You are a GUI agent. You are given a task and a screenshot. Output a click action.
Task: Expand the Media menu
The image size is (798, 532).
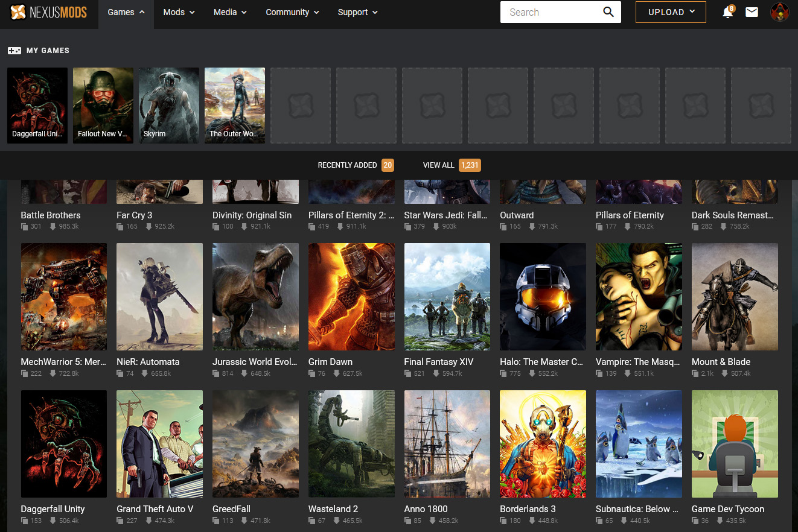point(230,12)
